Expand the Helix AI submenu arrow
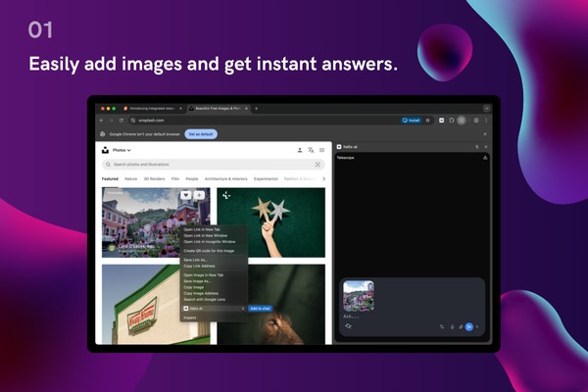The image size is (588, 392). pos(243,309)
